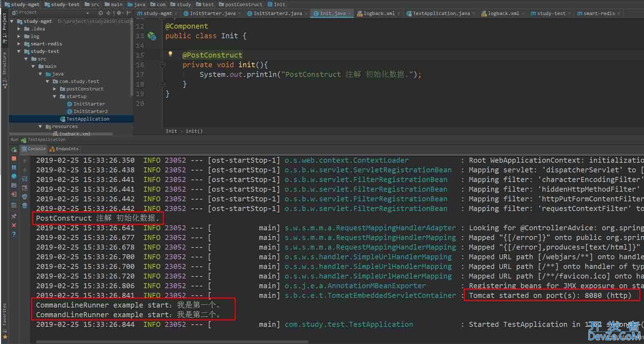Expand the smart-redis module
The width and height of the screenshot is (644, 344).
click(19, 44)
